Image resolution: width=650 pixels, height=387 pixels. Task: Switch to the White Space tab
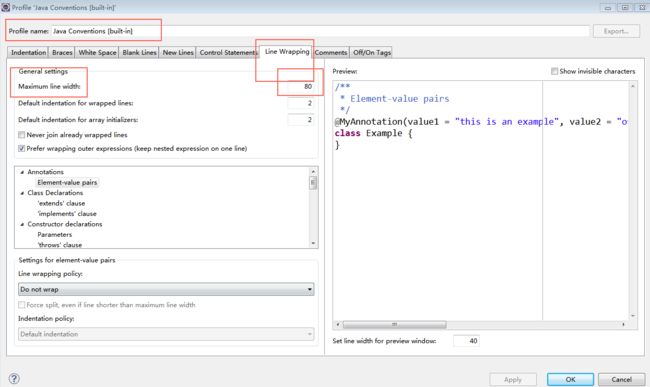coord(97,52)
